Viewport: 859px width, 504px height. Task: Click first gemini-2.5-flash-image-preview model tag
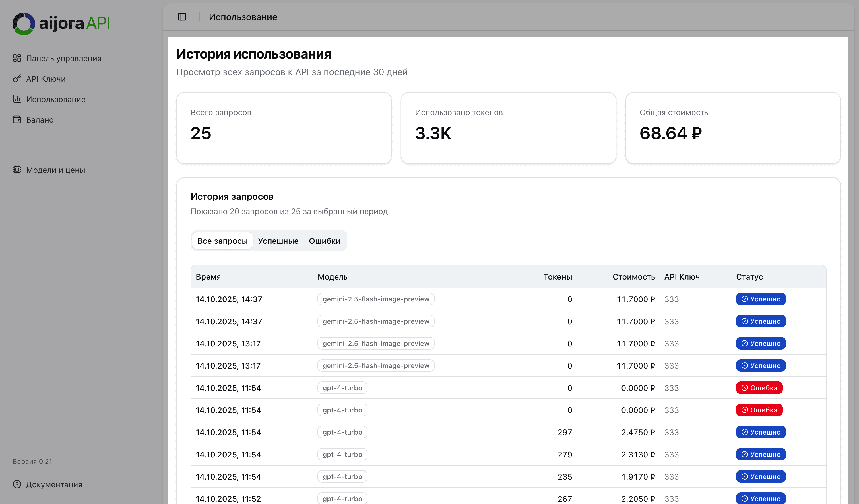pyautogui.click(x=376, y=299)
